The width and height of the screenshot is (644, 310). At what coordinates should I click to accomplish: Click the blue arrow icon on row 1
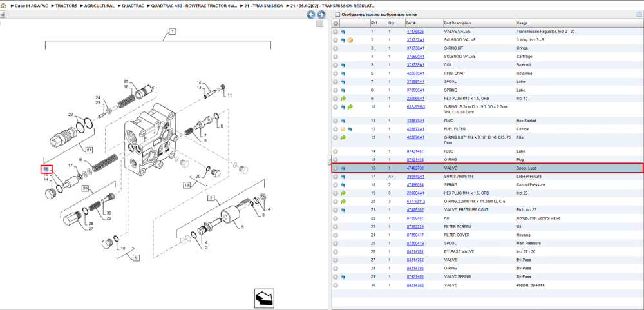[343, 32]
